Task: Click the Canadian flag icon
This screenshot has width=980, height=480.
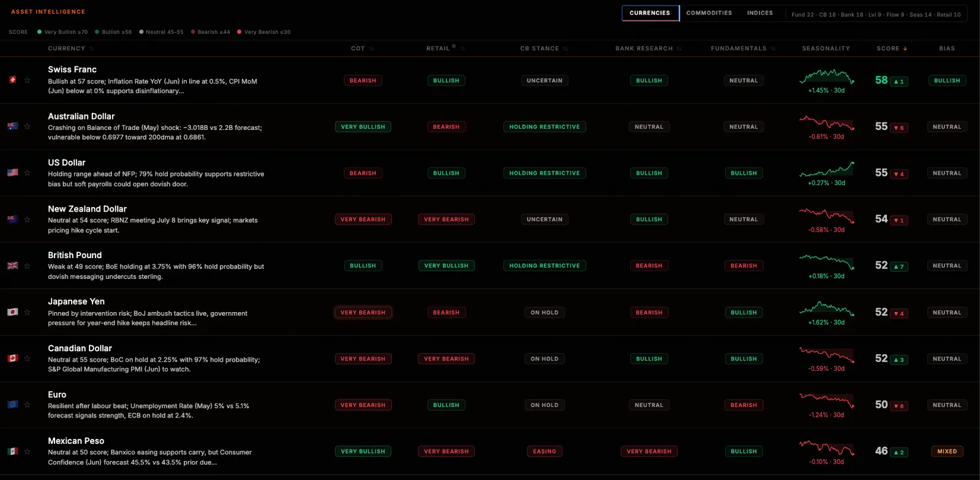Action: (x=12, y=358)
